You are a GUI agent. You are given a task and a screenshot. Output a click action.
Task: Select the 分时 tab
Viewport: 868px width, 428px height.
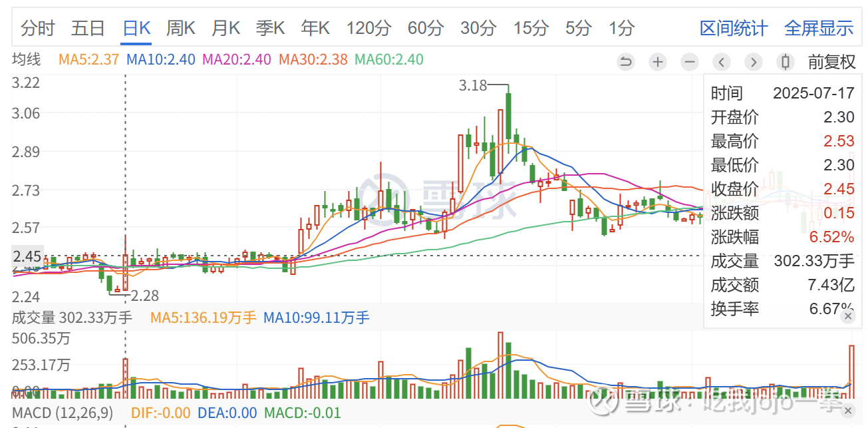coord(37,28)
